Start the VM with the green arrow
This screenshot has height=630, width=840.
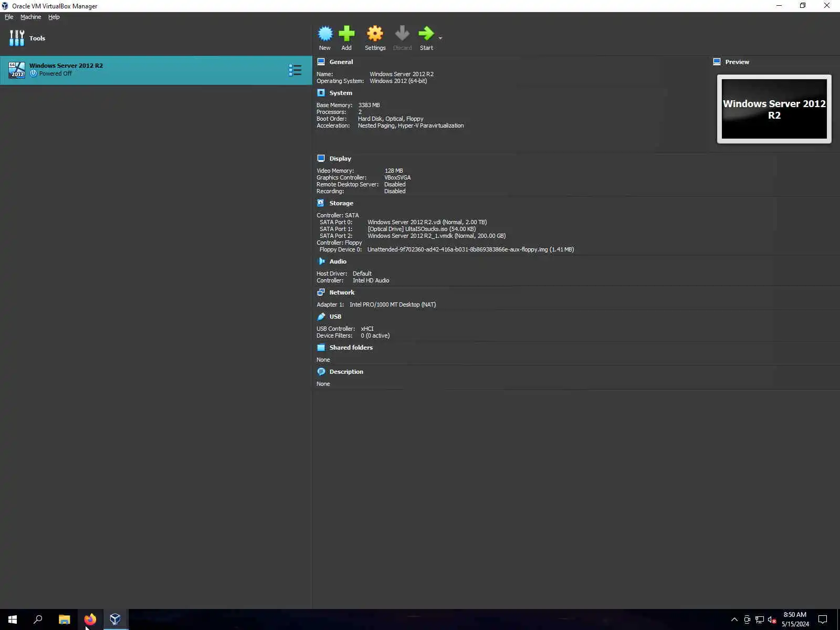[426, 34]
